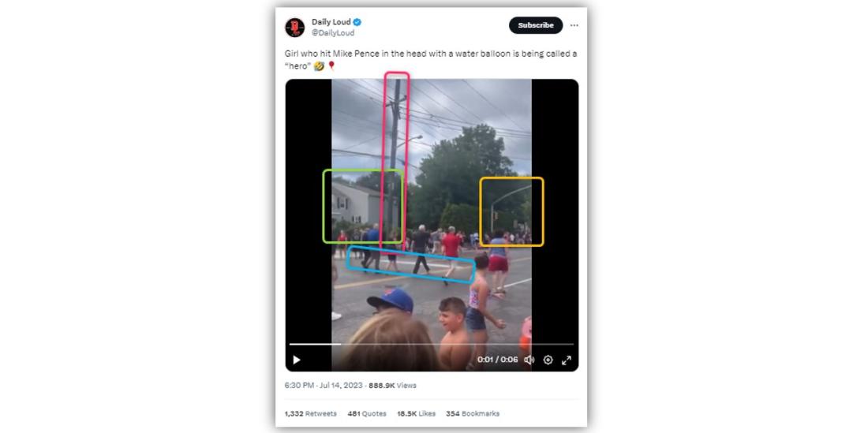Open the Daily Loud display name

[x=331, y=22]
